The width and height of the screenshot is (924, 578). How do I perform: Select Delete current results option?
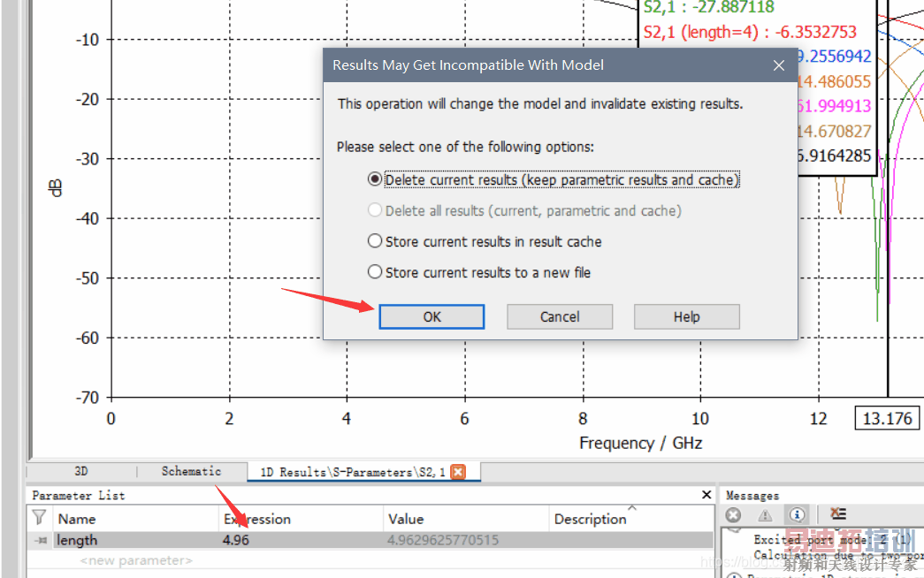tap(554, 179)
